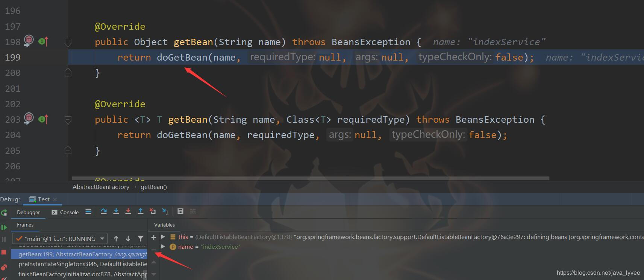The height and width of the screenshot is (280, 644).
Task: Step over the current line
Action: coord(104,212)
